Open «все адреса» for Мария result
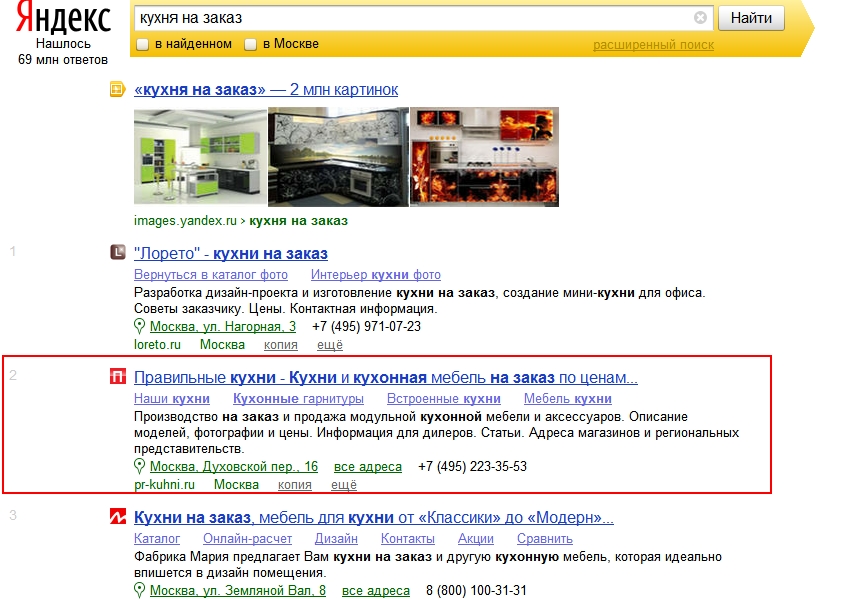Viewport: 841px width, 600px height. tap(375, 590)
